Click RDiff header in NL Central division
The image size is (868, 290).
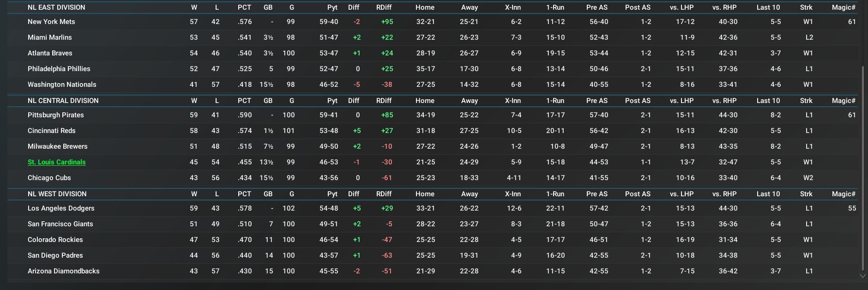384,101
